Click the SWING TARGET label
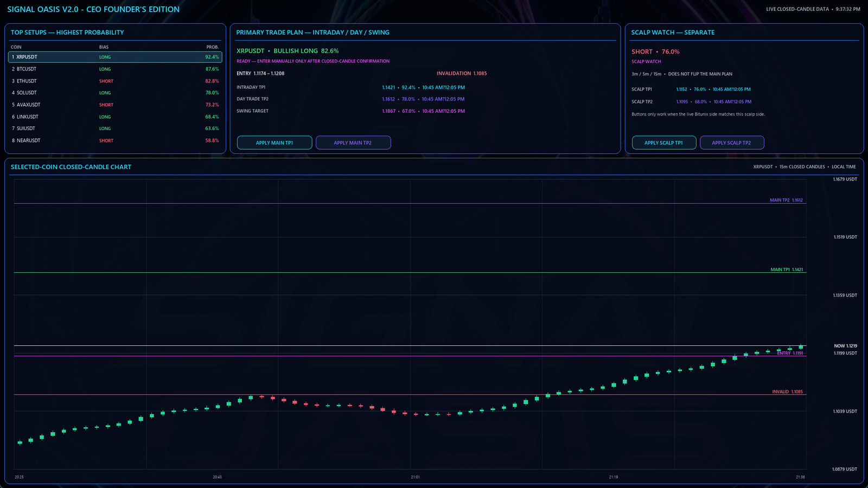The image size is (868, 488). click(252, 111)
